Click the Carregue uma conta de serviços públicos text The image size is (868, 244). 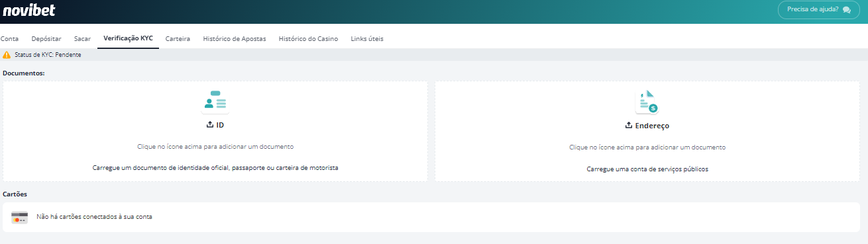pos(647,169)
